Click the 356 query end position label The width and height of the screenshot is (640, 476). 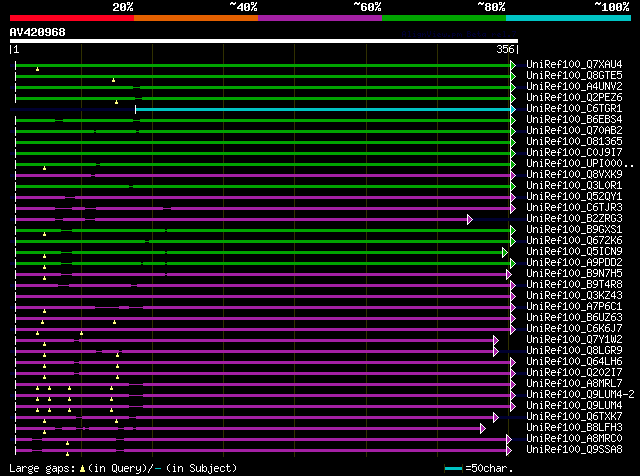[x=505, y=49]
